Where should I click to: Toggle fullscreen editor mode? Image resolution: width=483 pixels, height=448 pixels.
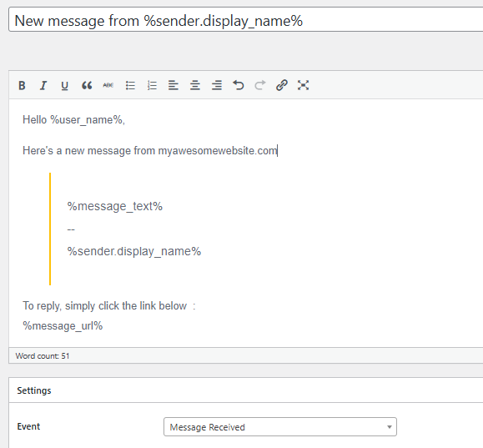click(x=303, y=85)
